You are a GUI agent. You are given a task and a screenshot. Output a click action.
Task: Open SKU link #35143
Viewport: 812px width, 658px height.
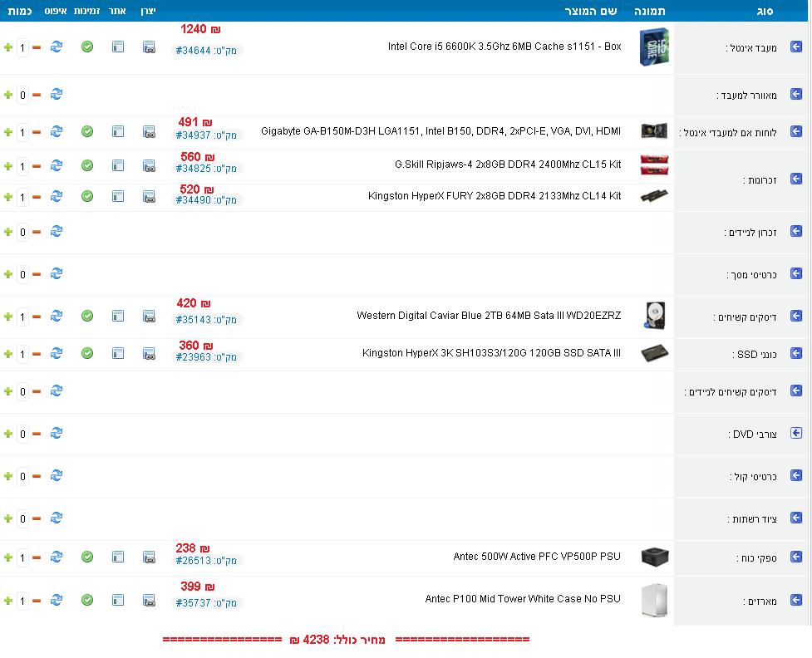(x=207, y=319)
